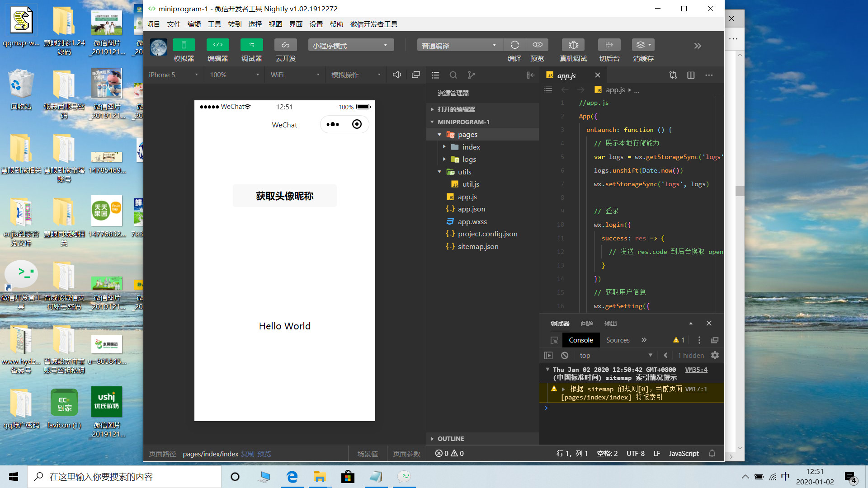The height and width of the screenshot is (488, 868).
Task: Click the source control branch icon
Action: (471, 75)
